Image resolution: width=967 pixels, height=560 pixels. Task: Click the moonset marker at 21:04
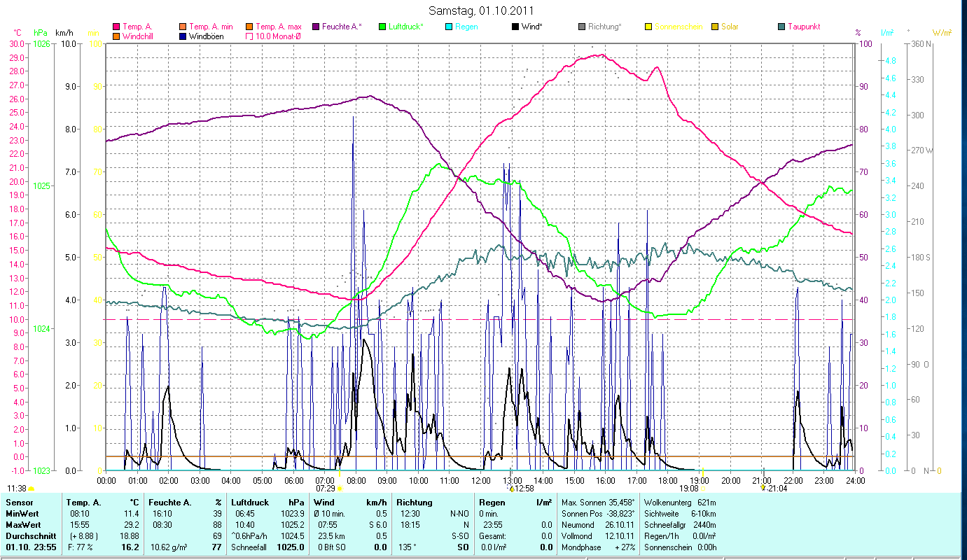(x=763, y=489)
